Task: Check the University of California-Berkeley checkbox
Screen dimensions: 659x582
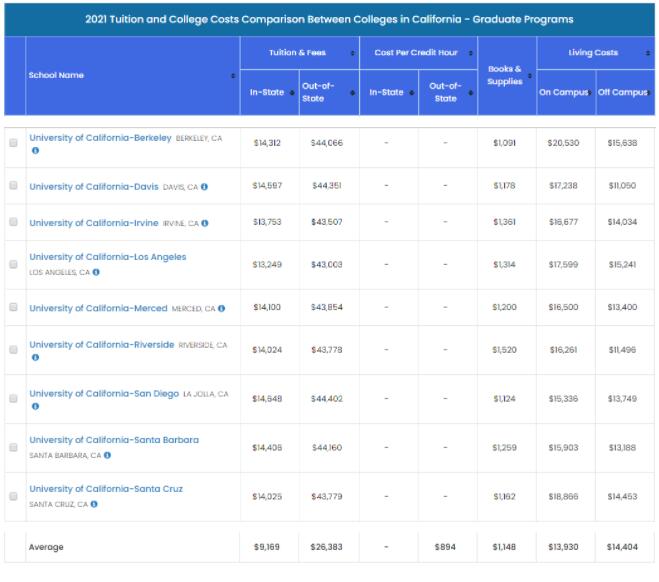Action: point(13,144)
